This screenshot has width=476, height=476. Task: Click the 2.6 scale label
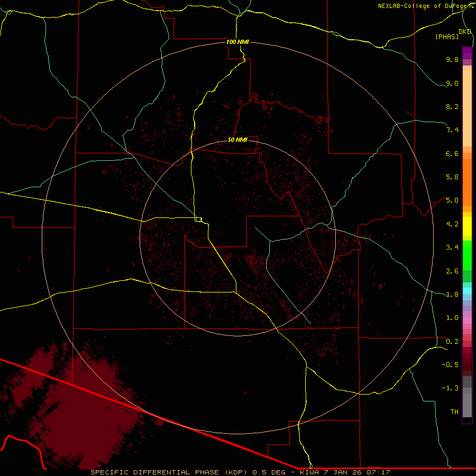point(452,271)
